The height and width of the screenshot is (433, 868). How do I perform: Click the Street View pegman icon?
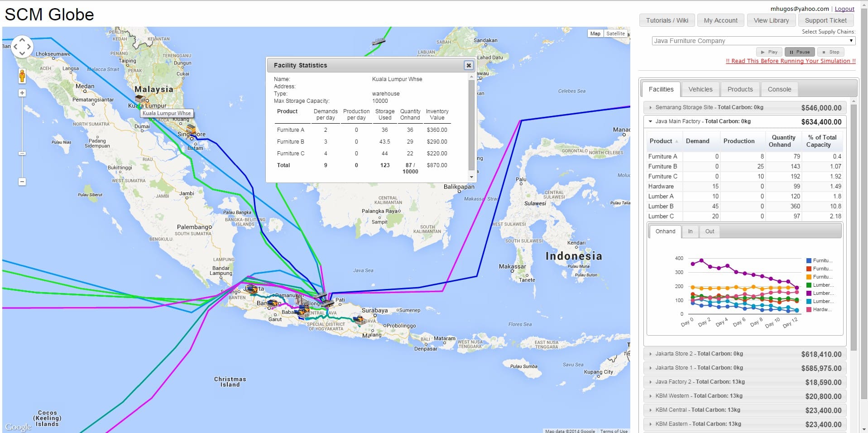coord(22,76)
